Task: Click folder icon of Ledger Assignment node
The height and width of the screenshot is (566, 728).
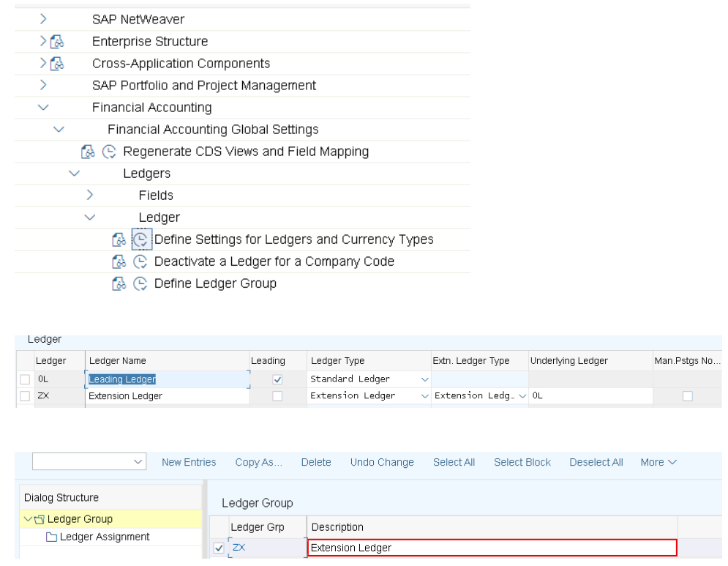Action: pos(51,537)
